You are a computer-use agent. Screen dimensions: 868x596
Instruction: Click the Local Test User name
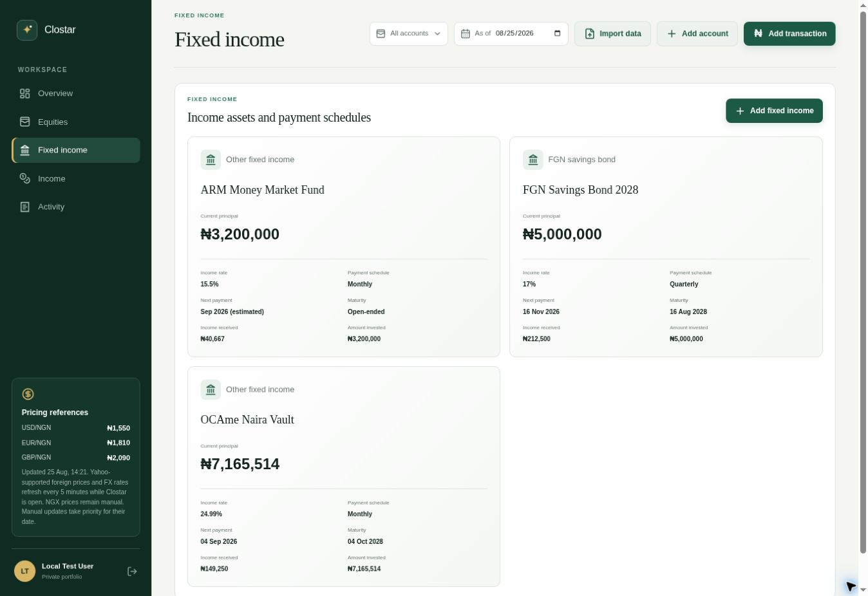tap(68, 566)
